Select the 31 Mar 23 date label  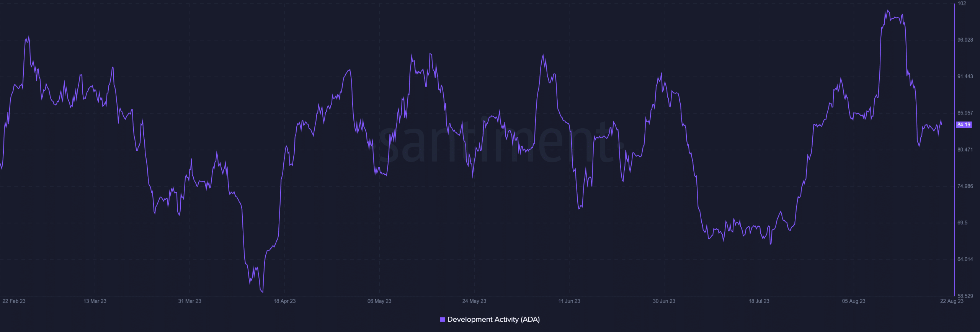coord(189,301)
